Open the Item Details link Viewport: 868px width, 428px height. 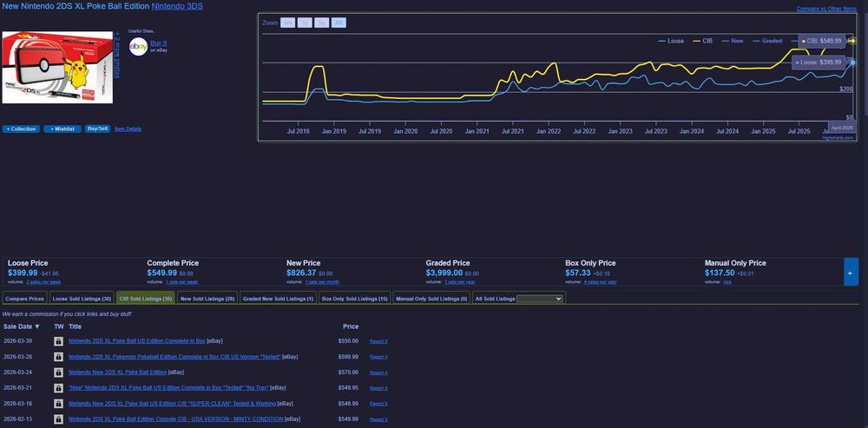point(128,129)
